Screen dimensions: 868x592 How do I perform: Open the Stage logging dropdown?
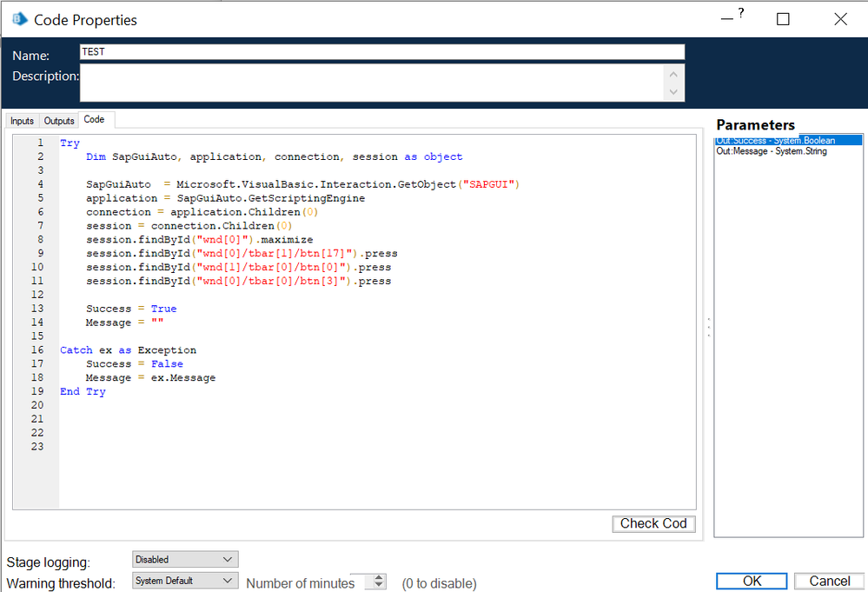click(x=184, y=560)
